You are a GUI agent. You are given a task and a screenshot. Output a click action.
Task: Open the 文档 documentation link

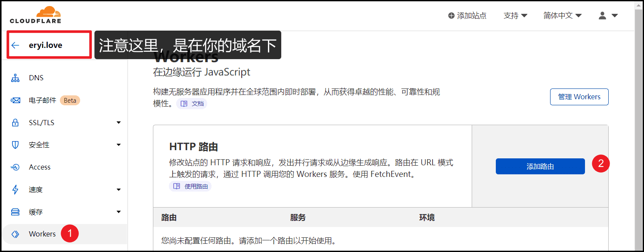coord(192,104)
